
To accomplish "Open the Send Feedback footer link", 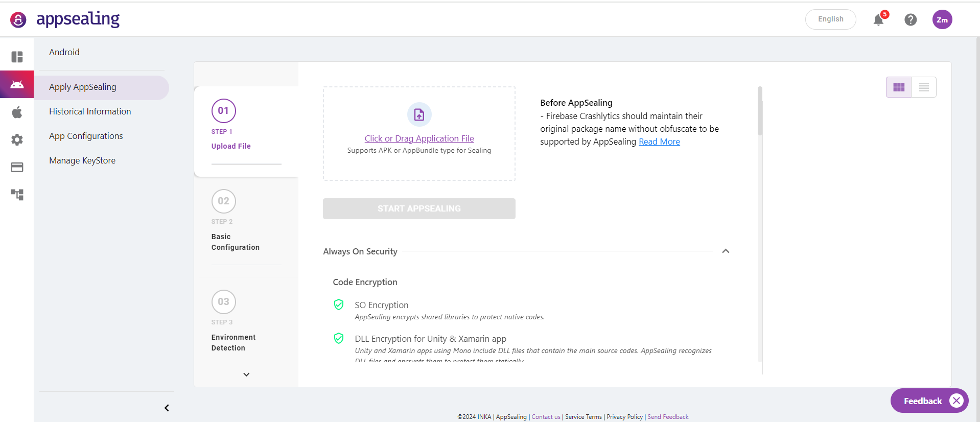I will click(668, 417).
